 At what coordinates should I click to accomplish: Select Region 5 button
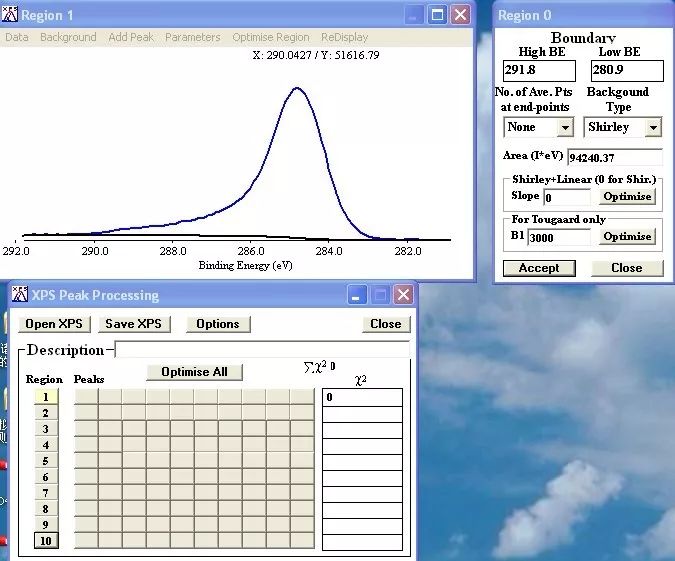tap(46, 461)
